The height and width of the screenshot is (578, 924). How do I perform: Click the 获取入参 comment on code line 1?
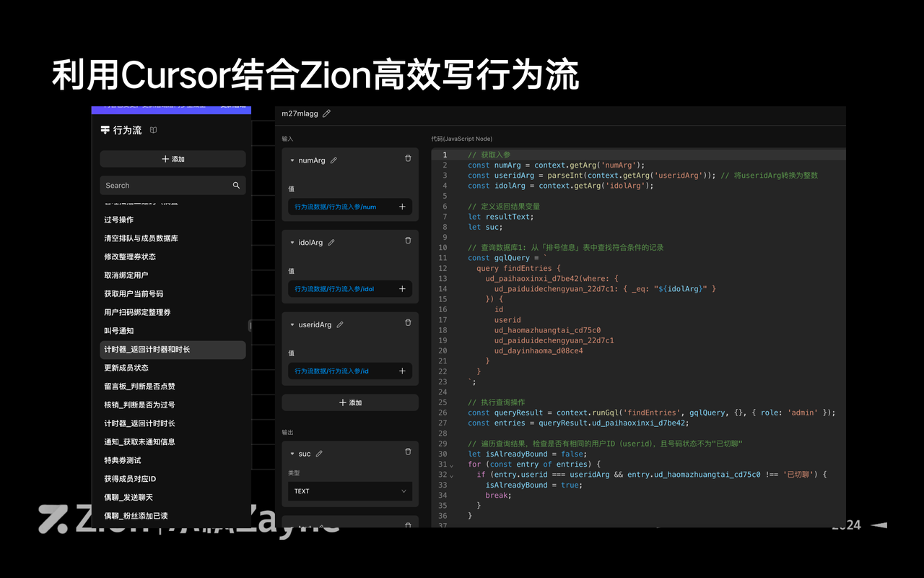tap(489, 155)
